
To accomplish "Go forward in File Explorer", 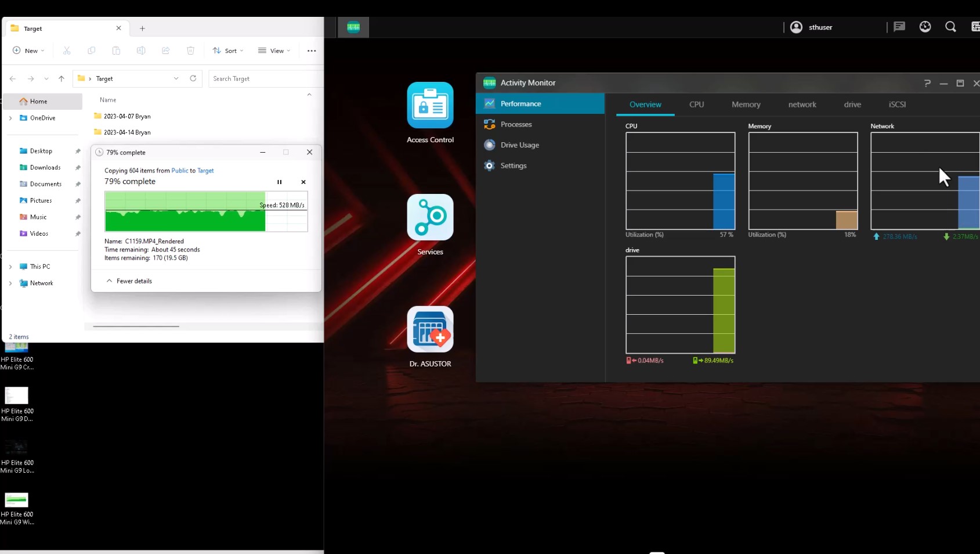I will [31, 78].
